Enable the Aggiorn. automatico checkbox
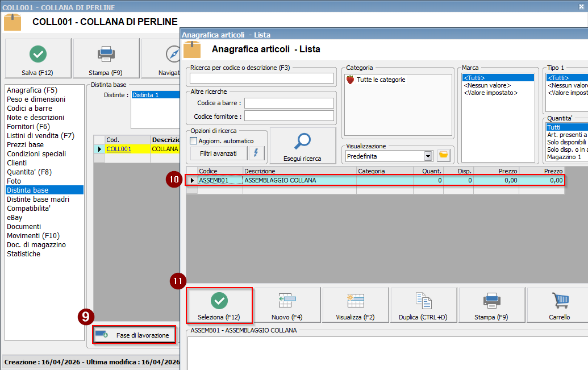This screenshot has height=370, width=588. (194, 141)
